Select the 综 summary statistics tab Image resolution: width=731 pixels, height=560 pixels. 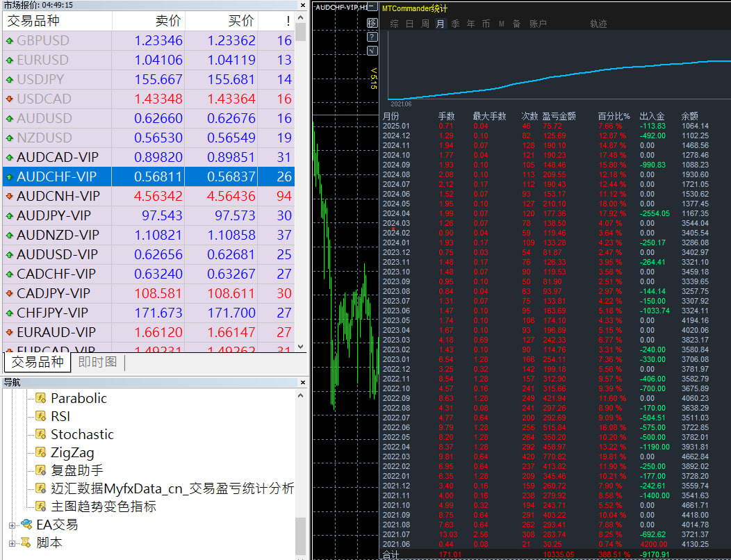395,24
